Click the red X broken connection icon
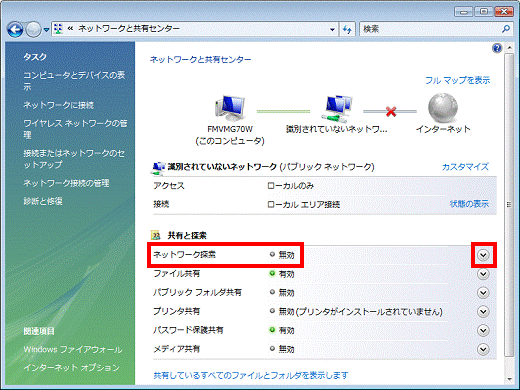Viewport: 520px width, 390px height. tap(391, 111)
